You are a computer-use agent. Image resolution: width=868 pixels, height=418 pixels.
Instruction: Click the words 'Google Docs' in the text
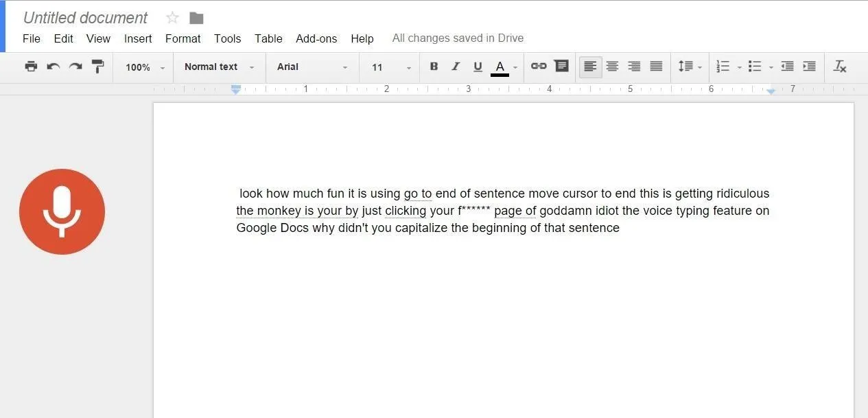click(272, 228)
